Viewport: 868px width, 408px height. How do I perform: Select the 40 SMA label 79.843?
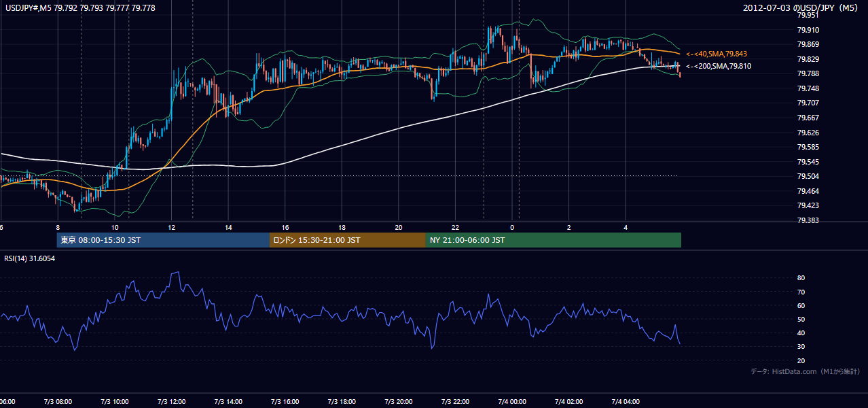[717, 54]
